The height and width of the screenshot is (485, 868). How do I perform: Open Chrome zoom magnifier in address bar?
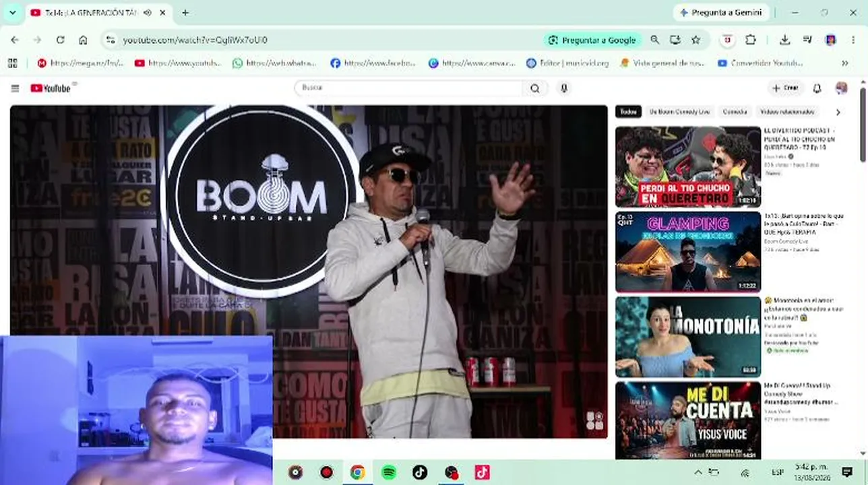point(654,40)
